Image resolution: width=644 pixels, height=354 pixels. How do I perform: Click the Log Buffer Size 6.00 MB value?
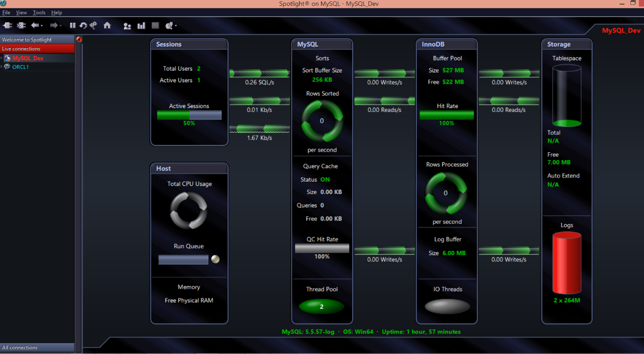coord(454,253)
